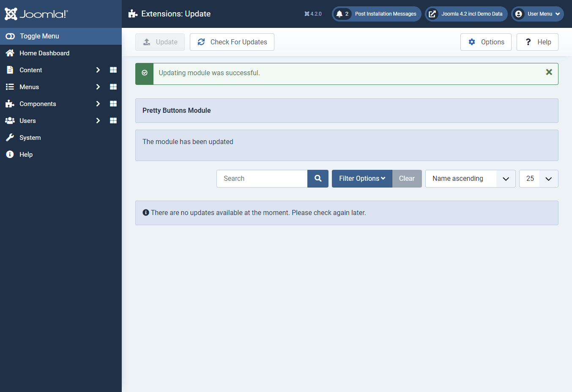The image size is (572, 392).
Task: Expand the Users submenu chevron
Action: (x=98, y=120)
